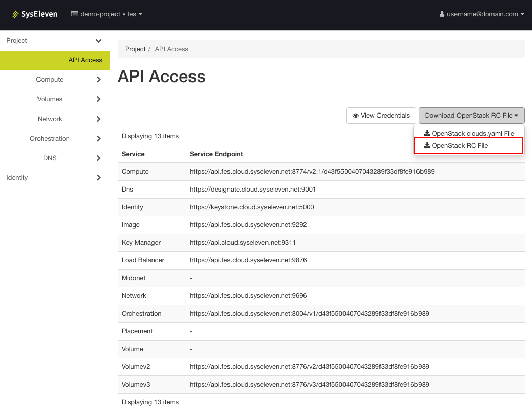Click API Access breadcrumb text
The height and width of the screenshot is (416, 532).
171,49
